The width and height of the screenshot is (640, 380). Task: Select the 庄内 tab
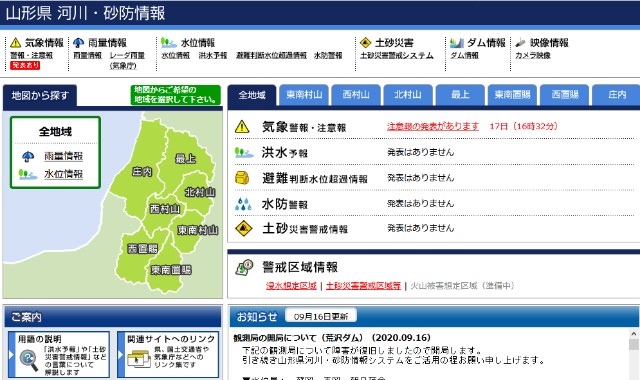tap(616, 95)
